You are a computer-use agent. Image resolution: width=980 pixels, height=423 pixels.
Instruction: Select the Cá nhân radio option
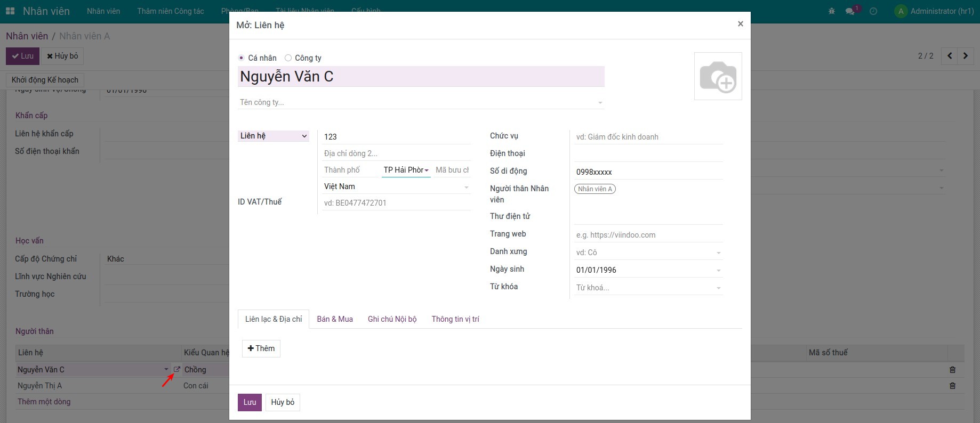242,58
